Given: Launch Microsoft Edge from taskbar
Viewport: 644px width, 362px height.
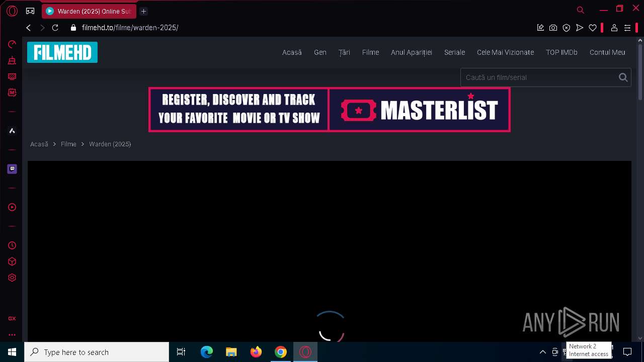Looking at the screenshot, I should click(207, 352).
